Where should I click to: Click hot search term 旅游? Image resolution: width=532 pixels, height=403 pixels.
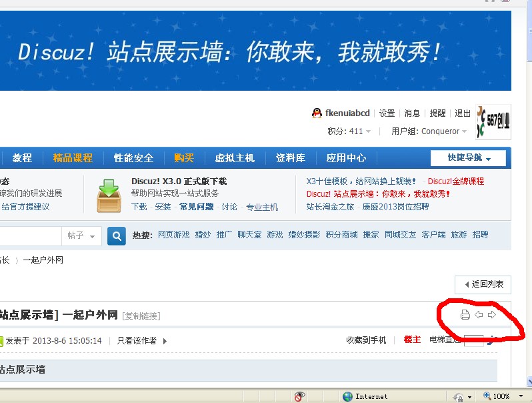(x=459, y=235)
